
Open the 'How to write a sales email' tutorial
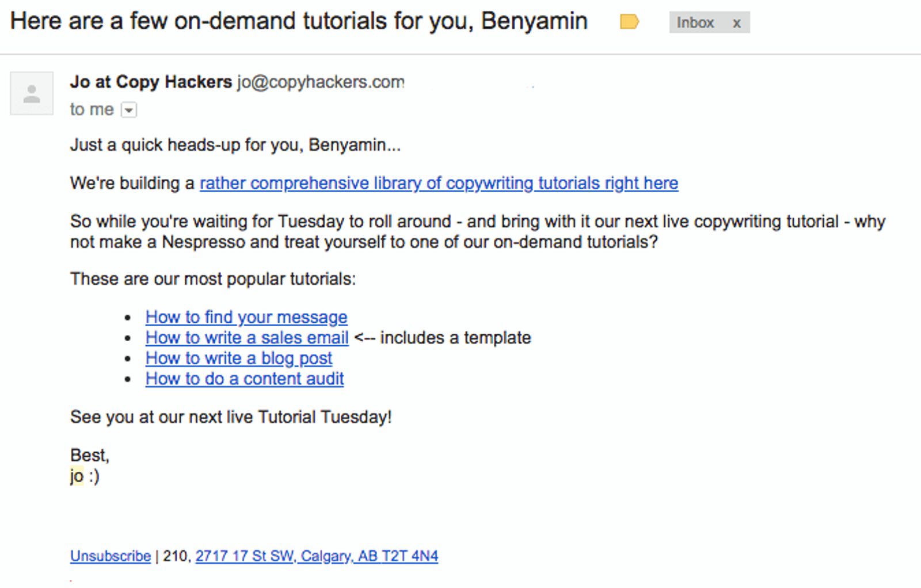[x=246, y=338]
